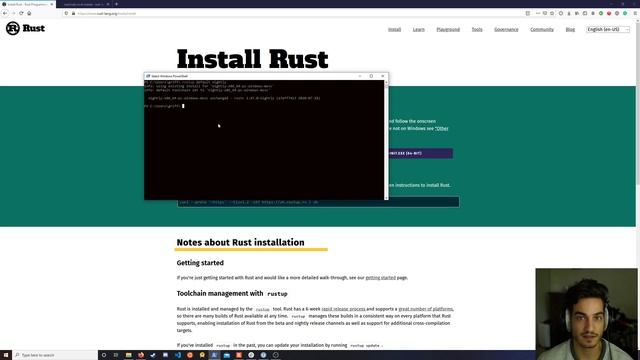This screenshot has height=360, width=640.
Task: Open the Firefox hamburger menu
Action: [x=635, y=13]
